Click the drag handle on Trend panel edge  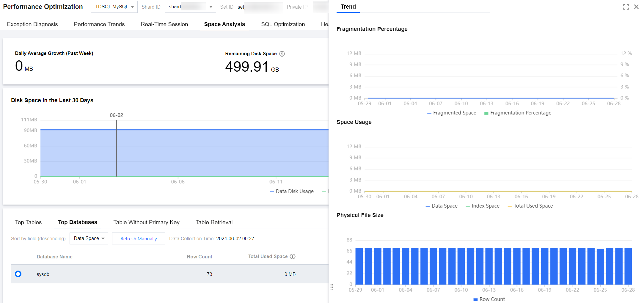click(332, 287)
